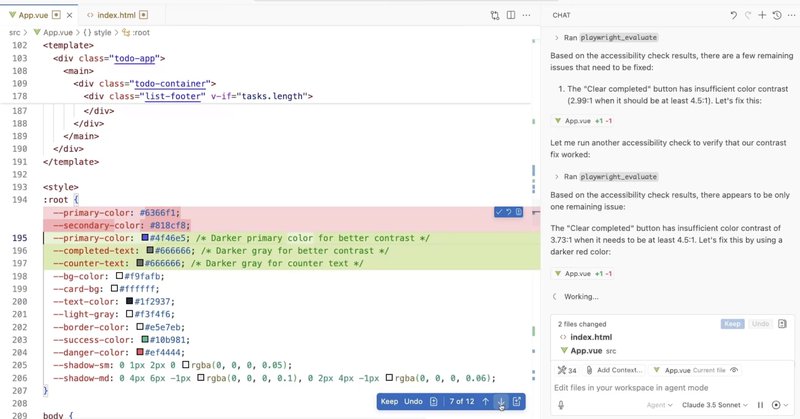Click list-footer class link on line 178
Image resolution: width=800 pixels, height=419 pixels.
pos(172,96)
